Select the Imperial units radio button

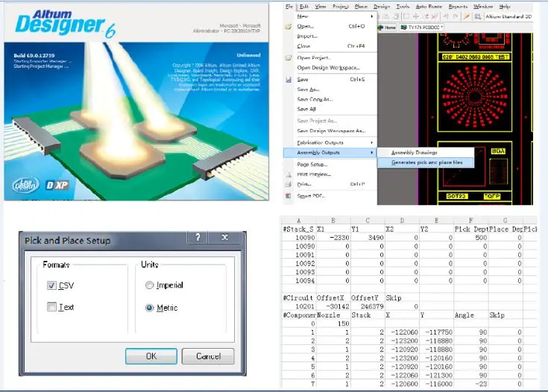click(x=149, y=285)
